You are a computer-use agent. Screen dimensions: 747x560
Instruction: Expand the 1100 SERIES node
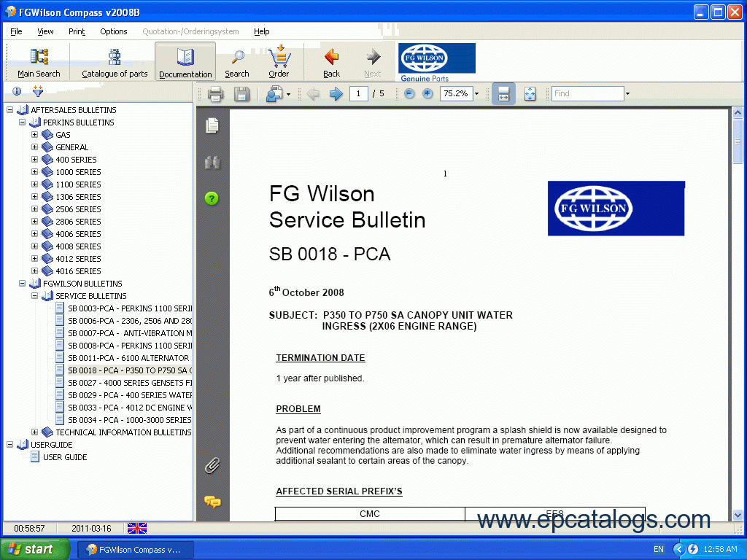[35, 184]
